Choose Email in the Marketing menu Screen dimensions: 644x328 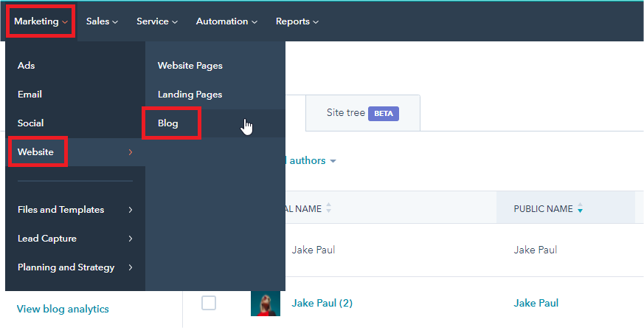30,95
